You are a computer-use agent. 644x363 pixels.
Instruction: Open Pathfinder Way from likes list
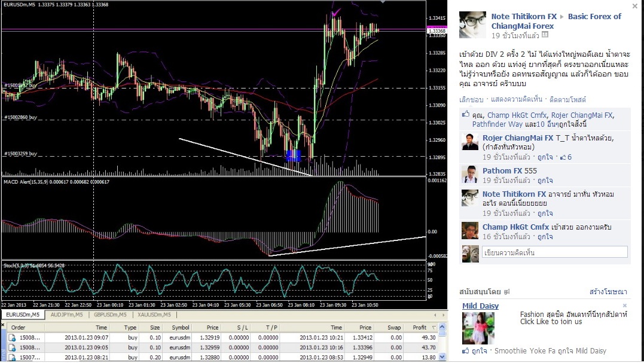coord(497,124)
